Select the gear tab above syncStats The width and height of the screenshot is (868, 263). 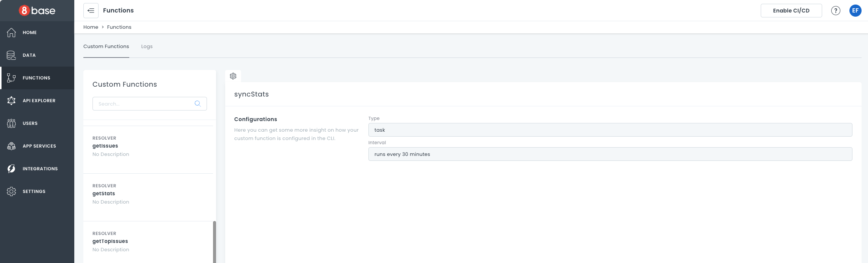pos(233,76)
